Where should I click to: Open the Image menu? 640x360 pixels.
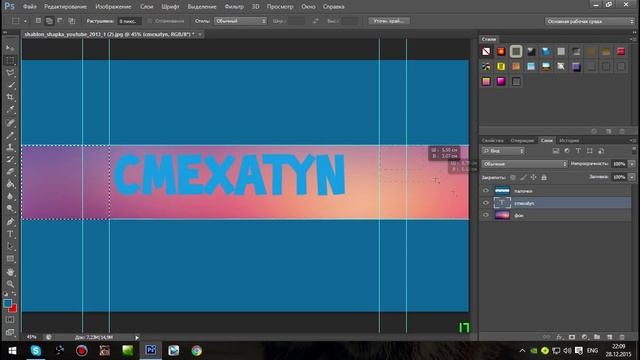tap(113, 7)
